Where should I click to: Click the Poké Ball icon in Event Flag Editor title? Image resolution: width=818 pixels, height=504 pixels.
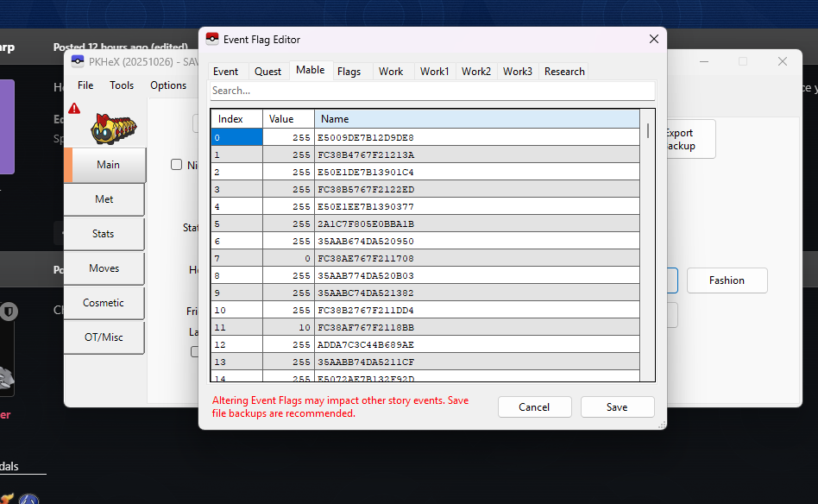(211, 39)
